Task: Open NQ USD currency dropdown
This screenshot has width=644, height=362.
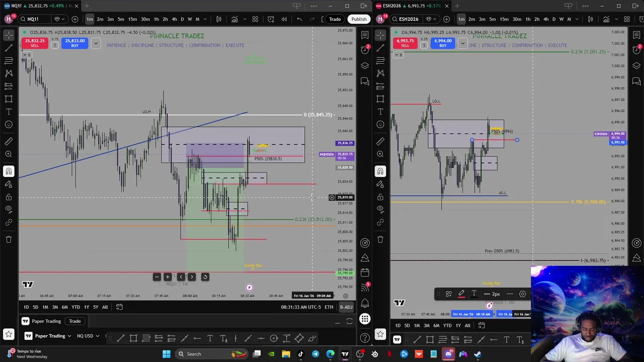Action: (x=88, y=336)
